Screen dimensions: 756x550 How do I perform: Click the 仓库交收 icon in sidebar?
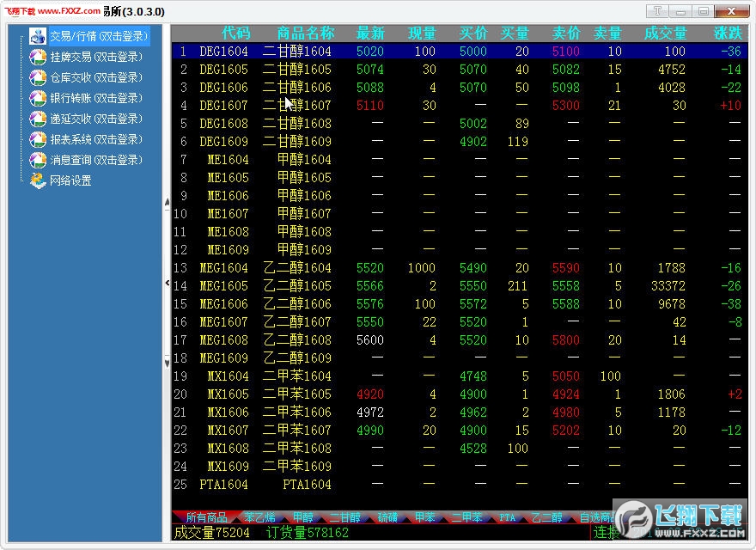(x=38, y=77)
